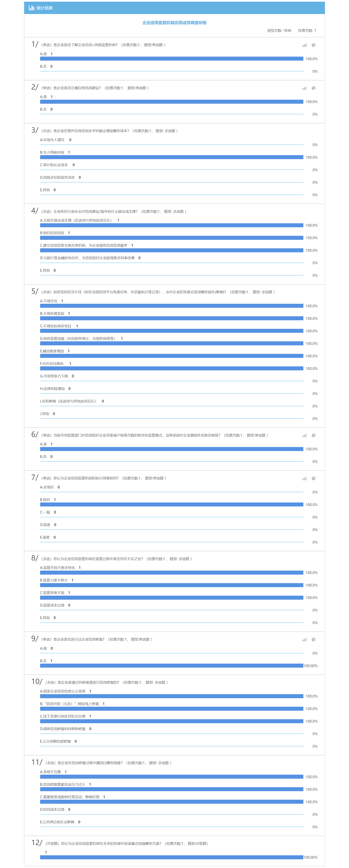View question 7 results as pie chart
349x868 pixels.
314,478
